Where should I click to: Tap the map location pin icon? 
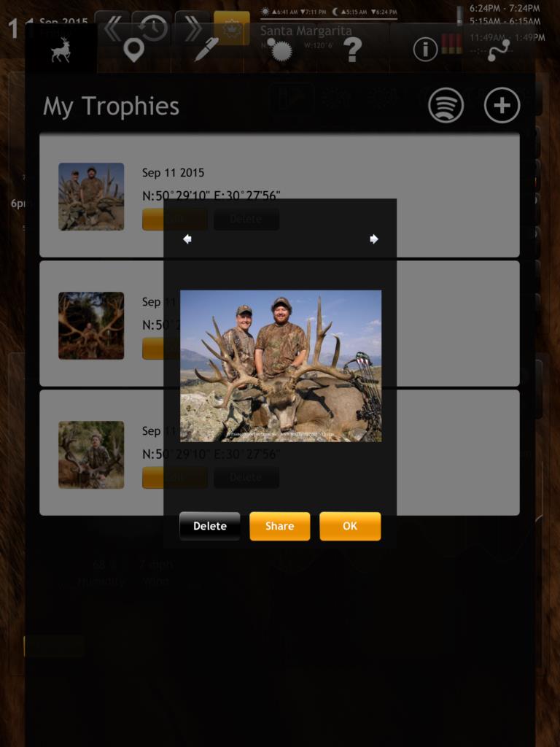[x=134, y=50]
